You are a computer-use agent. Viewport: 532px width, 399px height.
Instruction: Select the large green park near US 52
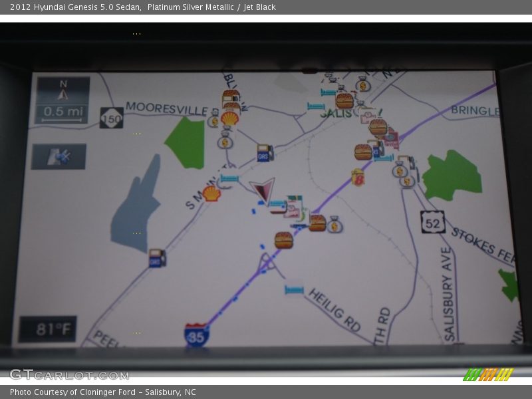click(x=452, y=176)
